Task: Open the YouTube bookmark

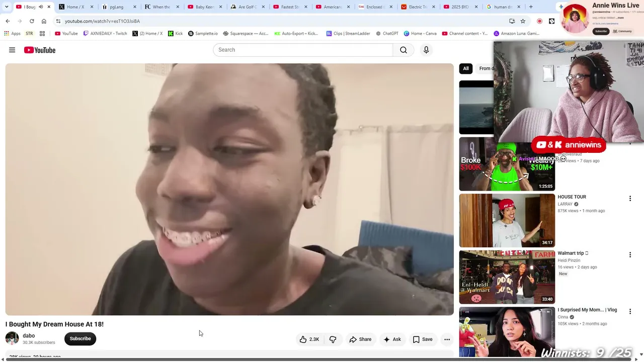Action: pyautogui.click(x=66, y=34)
